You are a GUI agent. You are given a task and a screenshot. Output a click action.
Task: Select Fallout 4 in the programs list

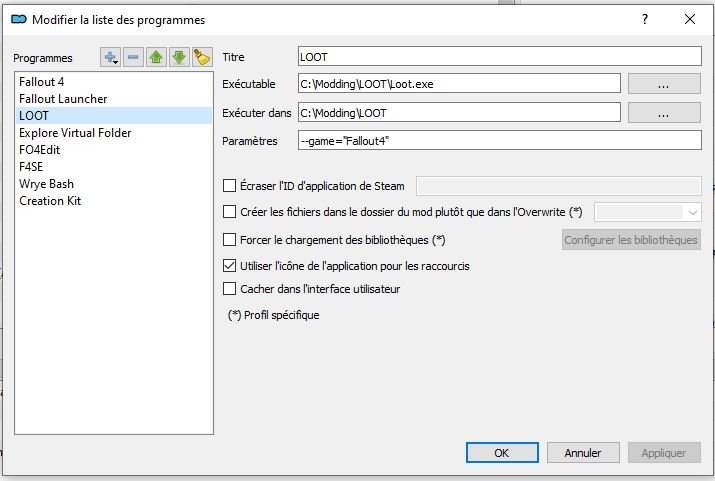pyautogui.click(x=42, y=82)
